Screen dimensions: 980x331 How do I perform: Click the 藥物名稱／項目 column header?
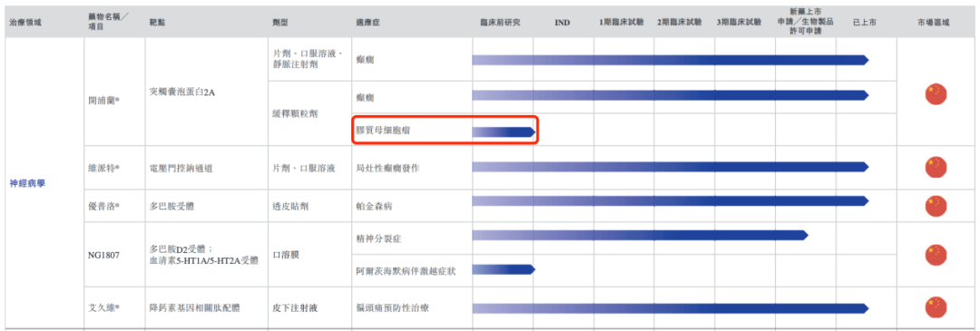coord(108,23)
